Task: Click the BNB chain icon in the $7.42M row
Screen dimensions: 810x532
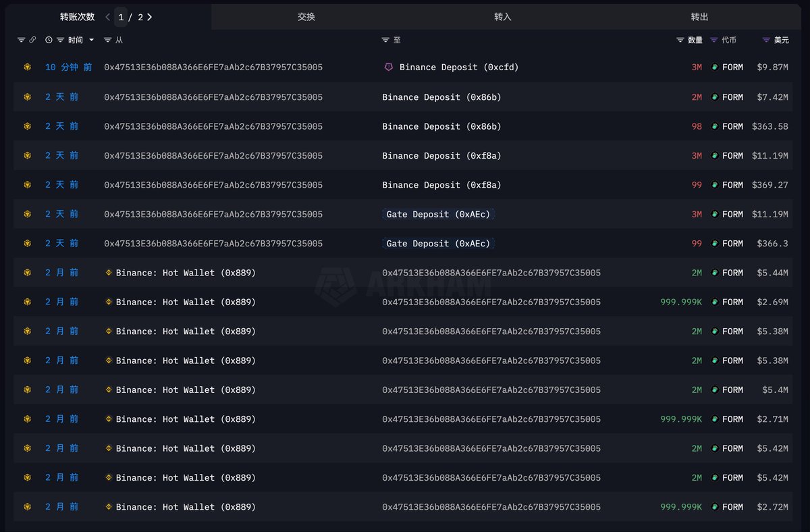Action: pos(28,97)
